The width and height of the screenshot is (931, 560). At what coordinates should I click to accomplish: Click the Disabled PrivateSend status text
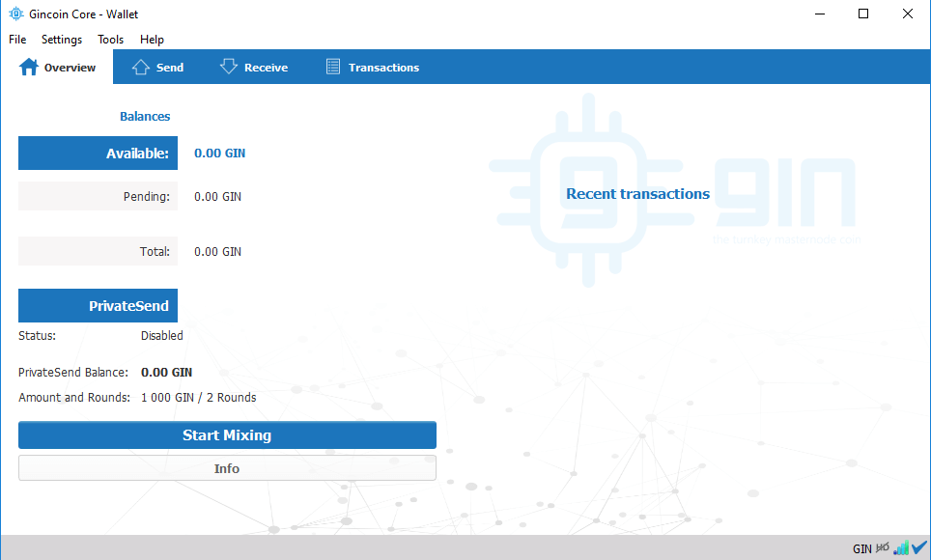161,335
